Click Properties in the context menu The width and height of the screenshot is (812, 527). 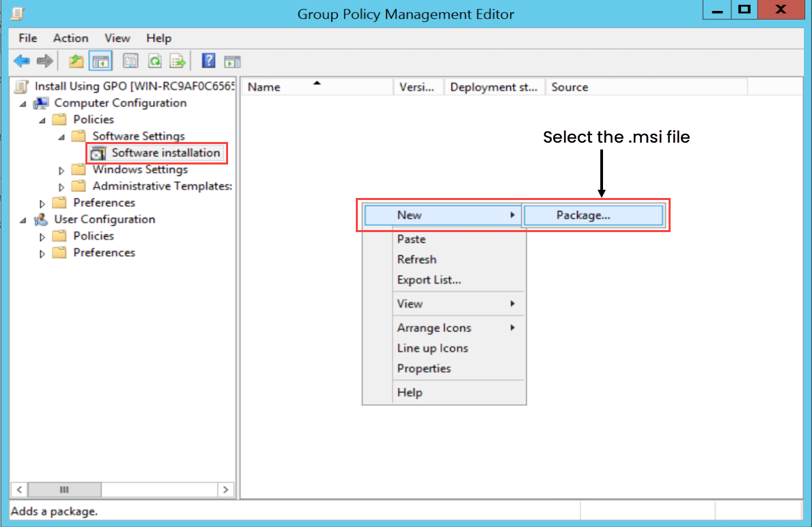424,369
